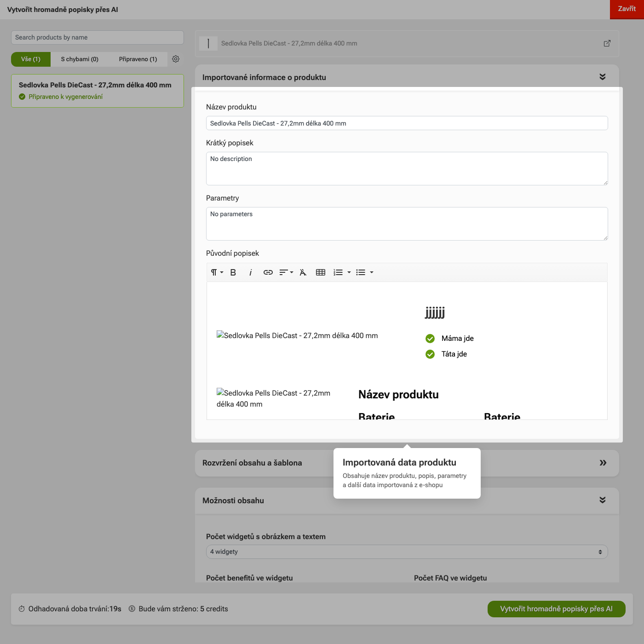This screenshot has height=644, width=644.
Task: Click Táta jde text in editor
Action: click(x=454, y=354)
